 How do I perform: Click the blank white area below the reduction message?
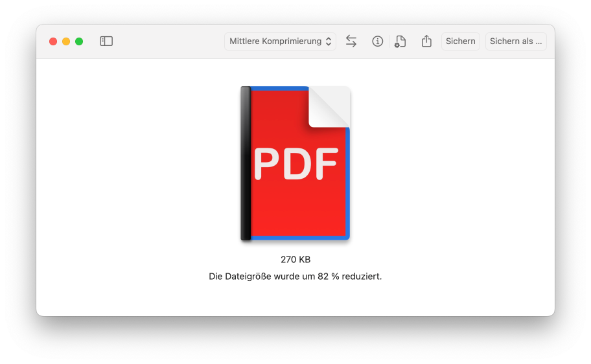(x=295, y=299)
